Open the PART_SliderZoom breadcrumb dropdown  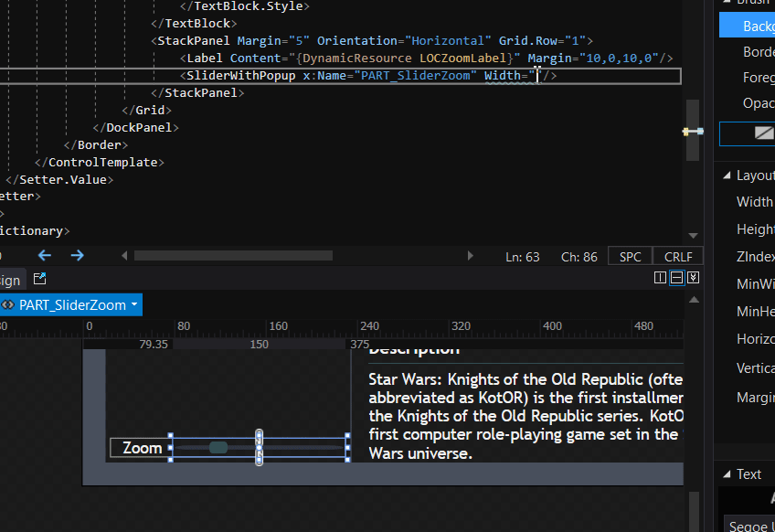[x=133, y=305]
